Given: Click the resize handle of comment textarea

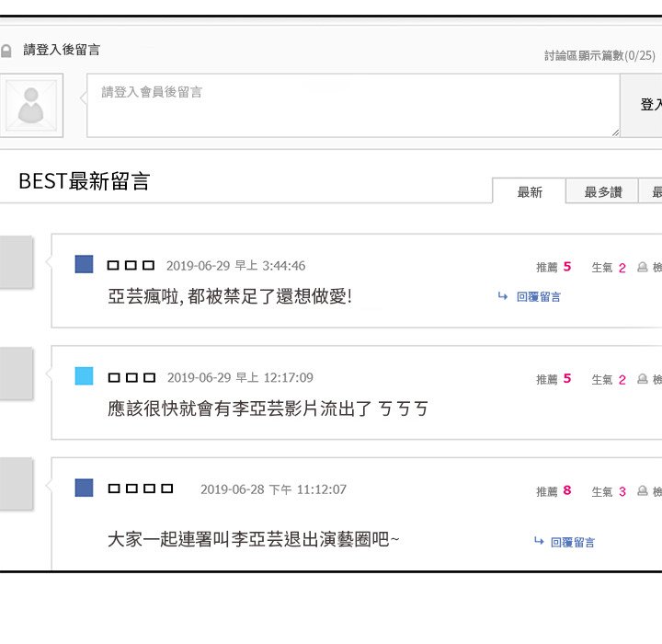Looking at the screenshot, I should pyautogui.click(x=614, y=132).
